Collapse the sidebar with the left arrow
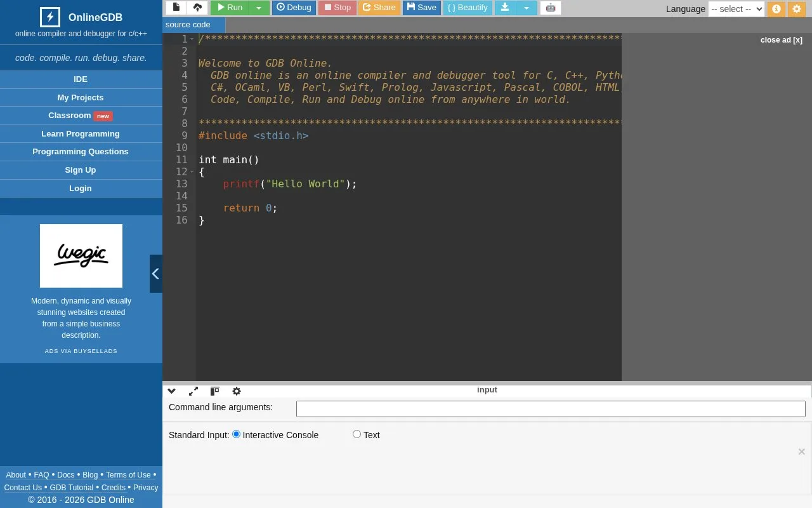 coord(156,274)
